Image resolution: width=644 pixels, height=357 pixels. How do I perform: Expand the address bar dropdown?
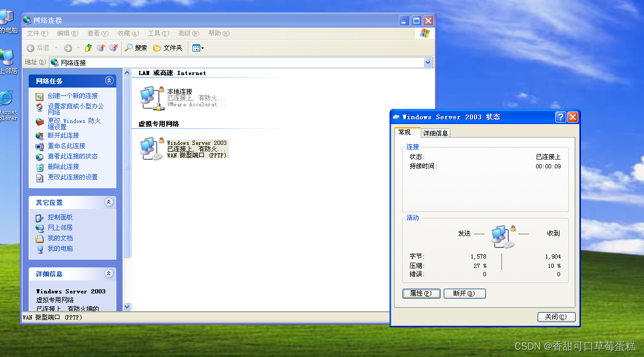point(428,63)
